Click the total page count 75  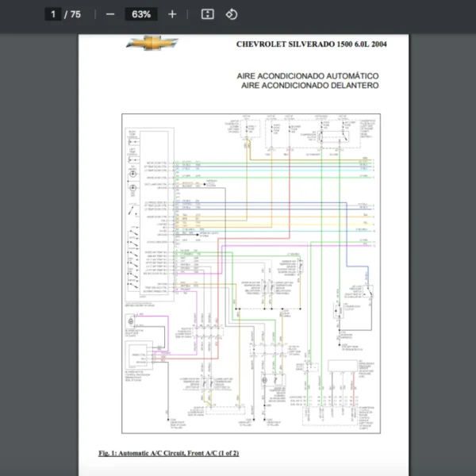click(76, 14)
